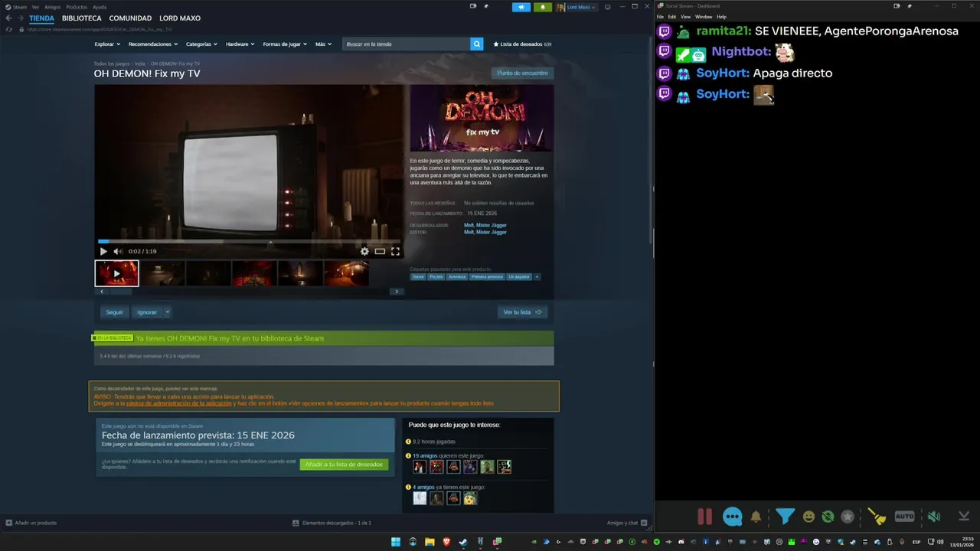
Task: Click the Seguir button
Action: (x=114, y=312)
